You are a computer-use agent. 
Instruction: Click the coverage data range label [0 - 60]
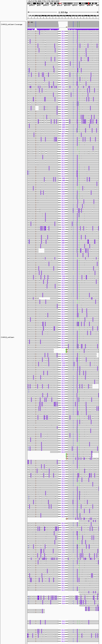pos(31,22)
